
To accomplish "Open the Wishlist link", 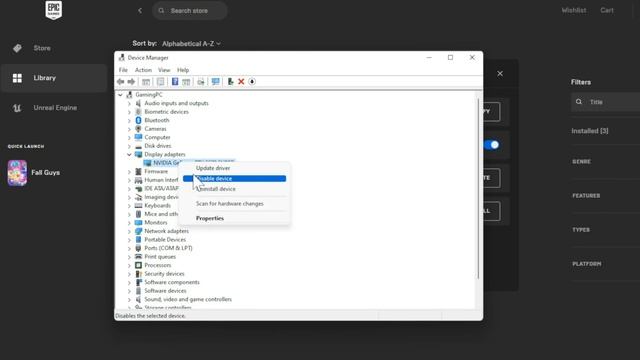I will click(573, 10).
